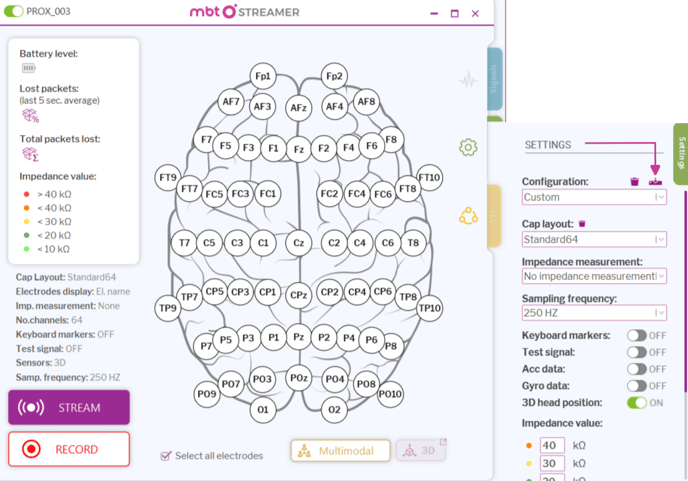Screen dimensions: 688x481
Task: Select the Pz electrode
Action: tap(298, 337)
